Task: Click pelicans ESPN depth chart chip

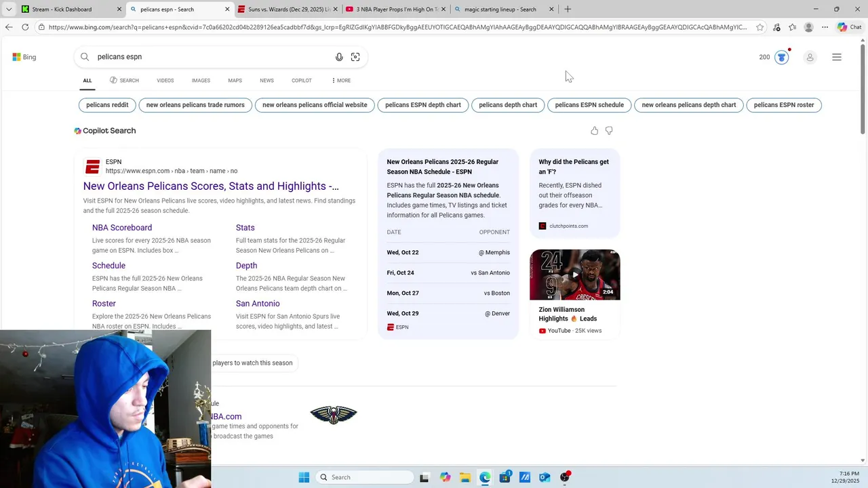Action: click(x=423, y=105)
